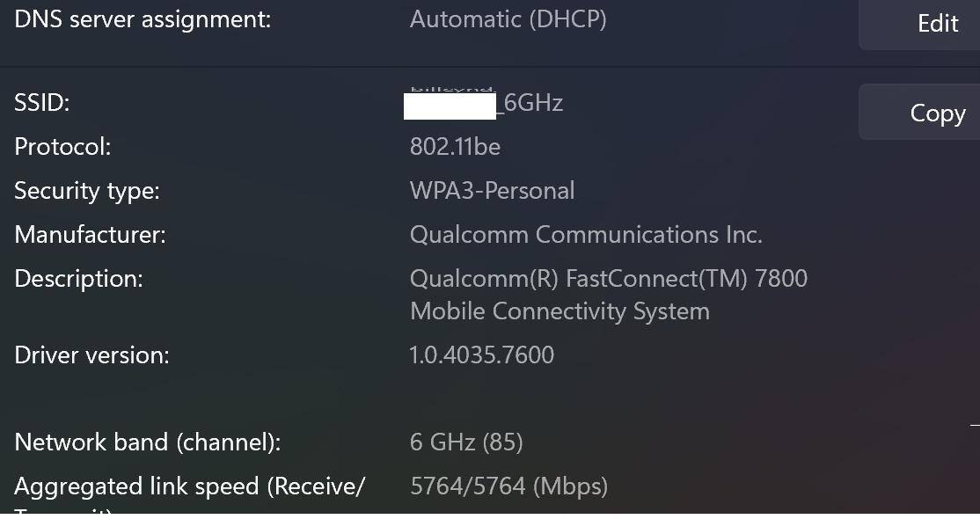Click the Network band (channel) label
The height and width of the screenshot is (519, 980).
(x=148, y=442)
